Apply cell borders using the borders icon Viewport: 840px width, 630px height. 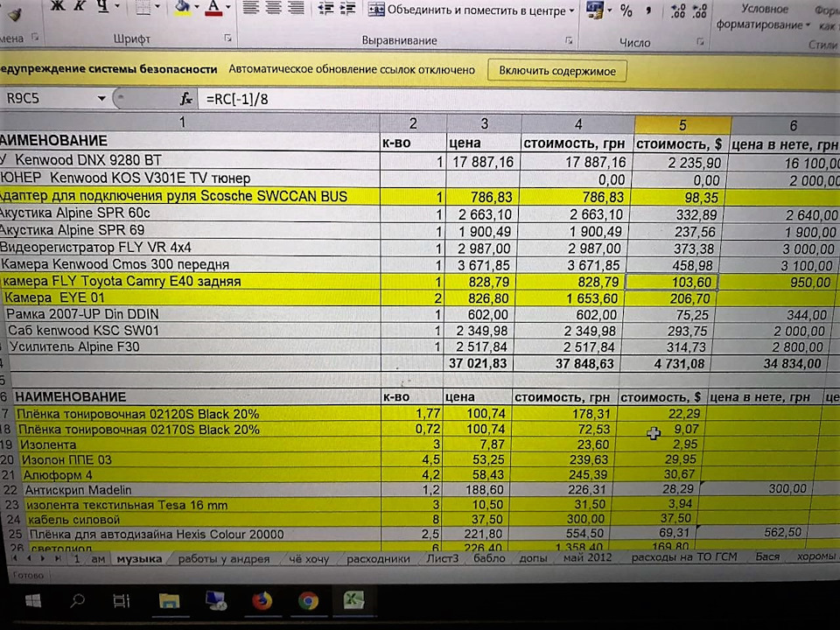(142, 8)
